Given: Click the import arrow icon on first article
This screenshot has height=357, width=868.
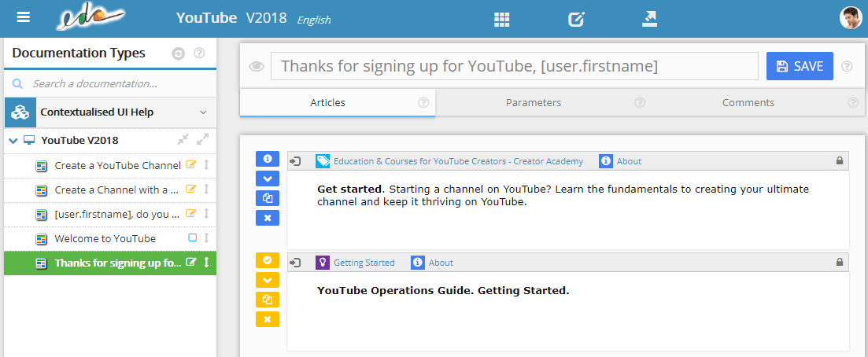Looking at the screenshot, I should pyautogui.click(x=296, y=161).
